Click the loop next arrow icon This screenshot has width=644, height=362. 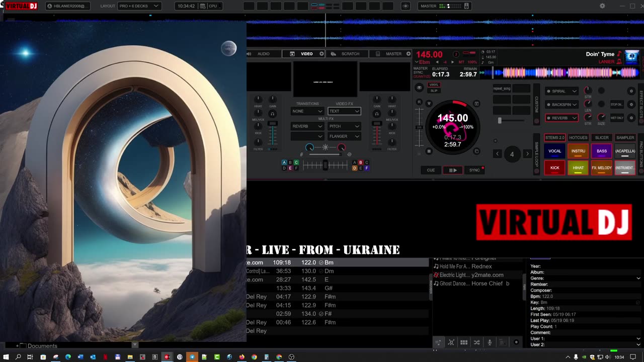[x=527, y=154]
